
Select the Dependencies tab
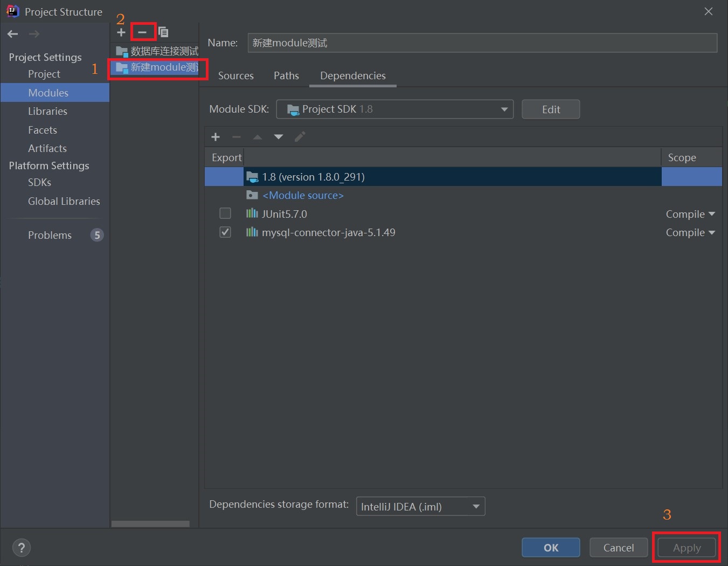point(353,75)
